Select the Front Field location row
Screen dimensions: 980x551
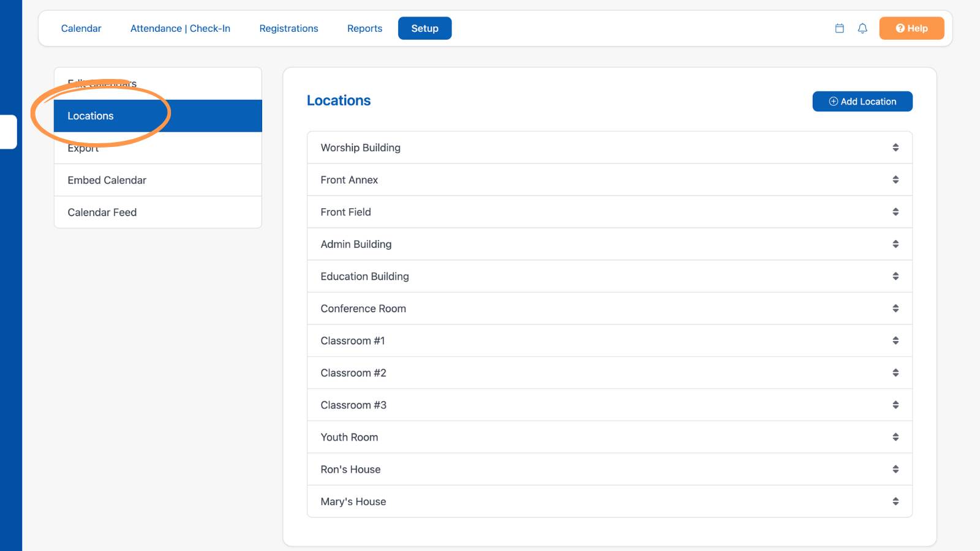609,212
